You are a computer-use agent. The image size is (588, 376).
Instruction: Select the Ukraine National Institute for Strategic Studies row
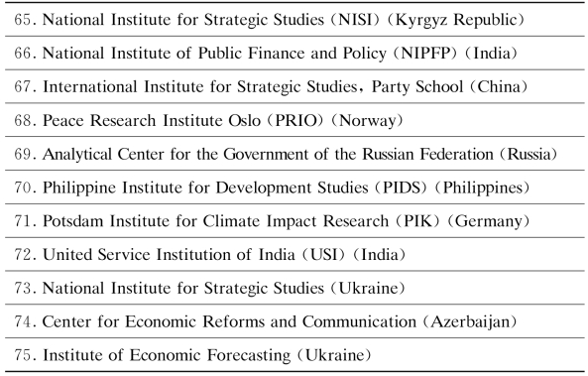pyautogui.click(x=294, y=288)
